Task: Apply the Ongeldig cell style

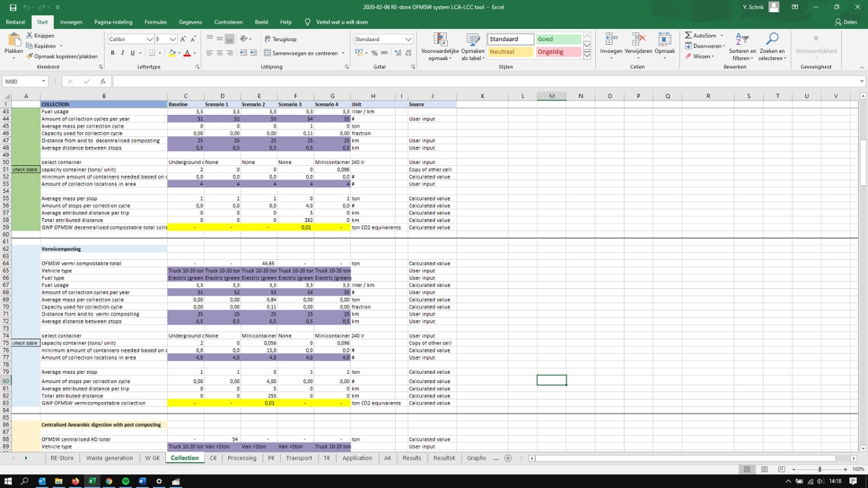Action: (558, 52)
